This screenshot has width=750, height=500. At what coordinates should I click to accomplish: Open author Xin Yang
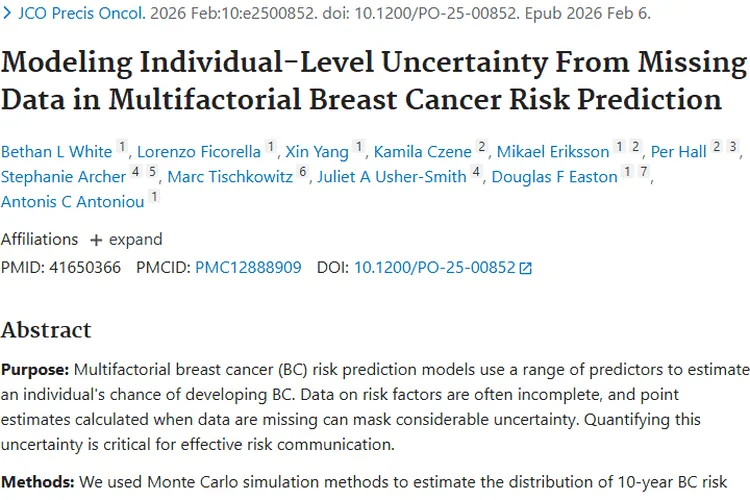coord(317,152)
